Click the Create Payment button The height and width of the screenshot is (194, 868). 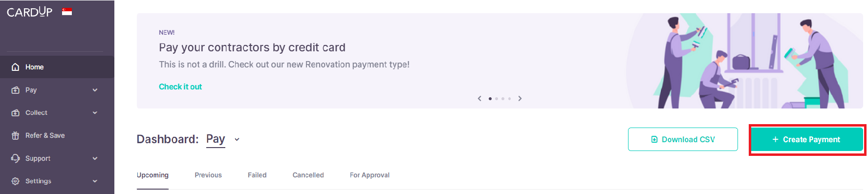(807, 139)
